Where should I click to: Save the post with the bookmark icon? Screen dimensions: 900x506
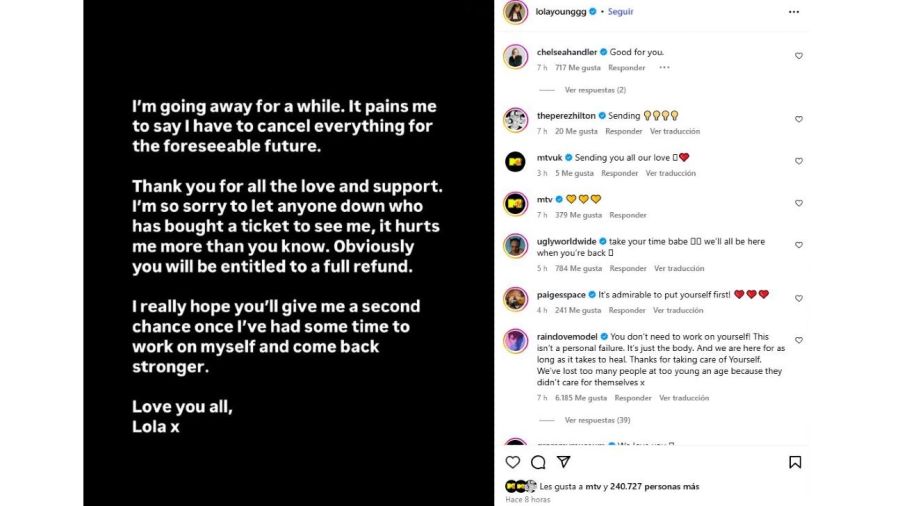tap(794, 462)
